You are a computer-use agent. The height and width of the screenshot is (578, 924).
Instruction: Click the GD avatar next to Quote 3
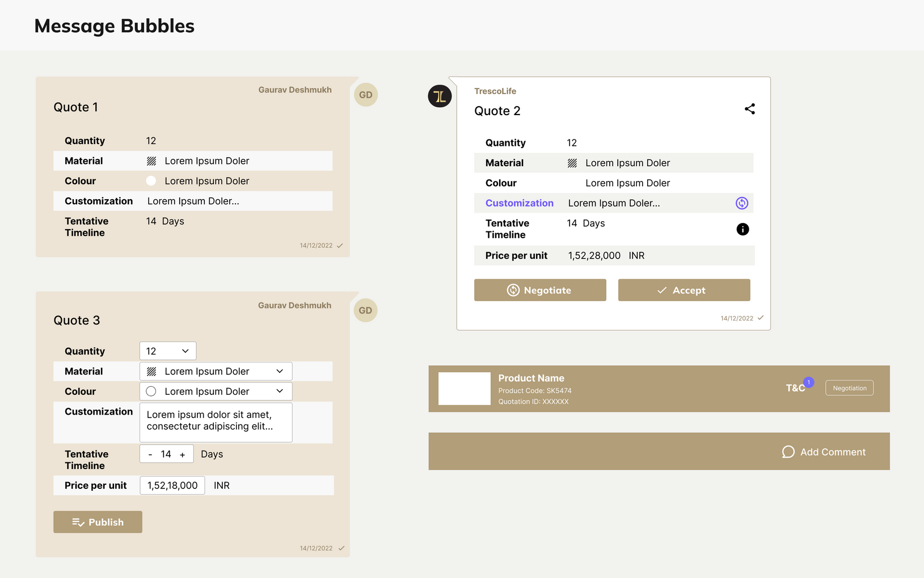366,310
